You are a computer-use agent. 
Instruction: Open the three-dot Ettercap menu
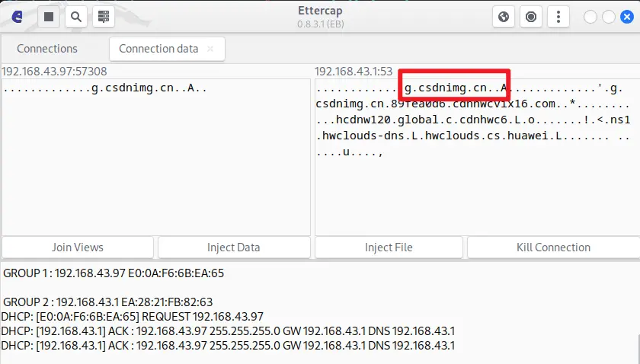click(560, 17)
